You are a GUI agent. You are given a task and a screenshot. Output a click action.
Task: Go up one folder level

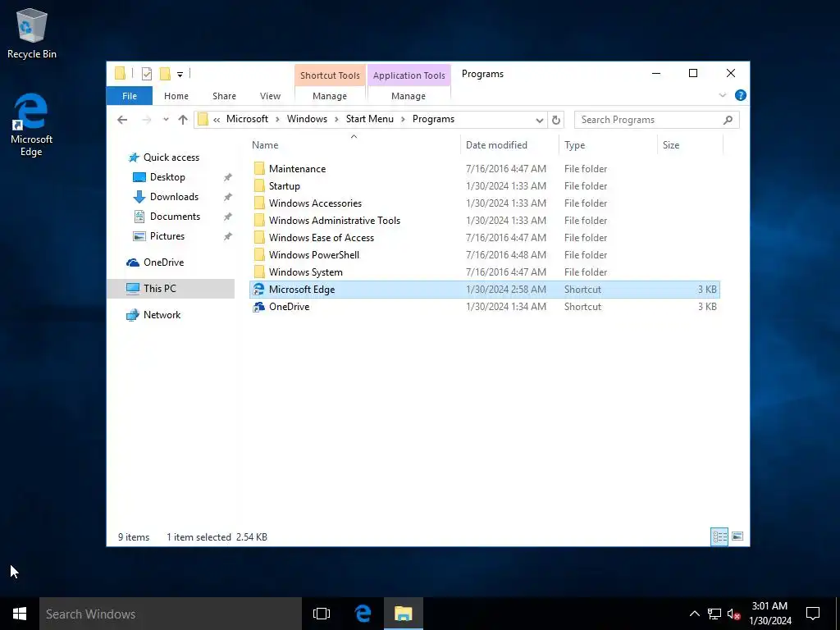pyautogui.click(x=183, y=120)
